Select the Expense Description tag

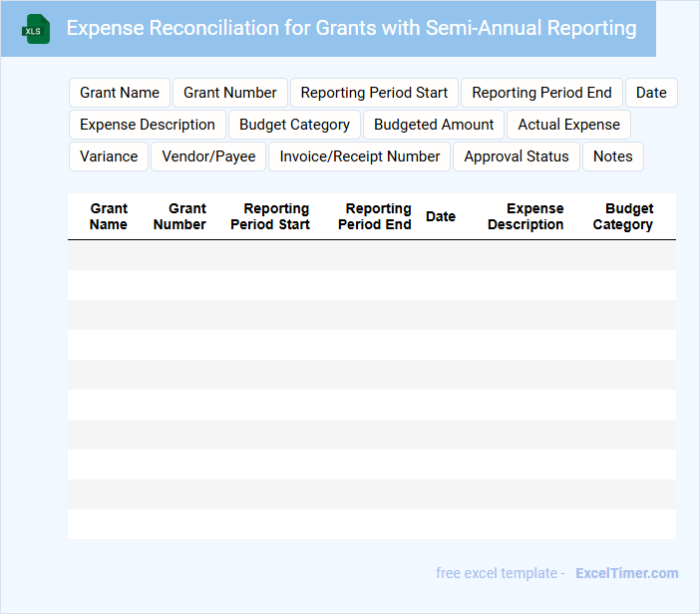pos(148,125)
